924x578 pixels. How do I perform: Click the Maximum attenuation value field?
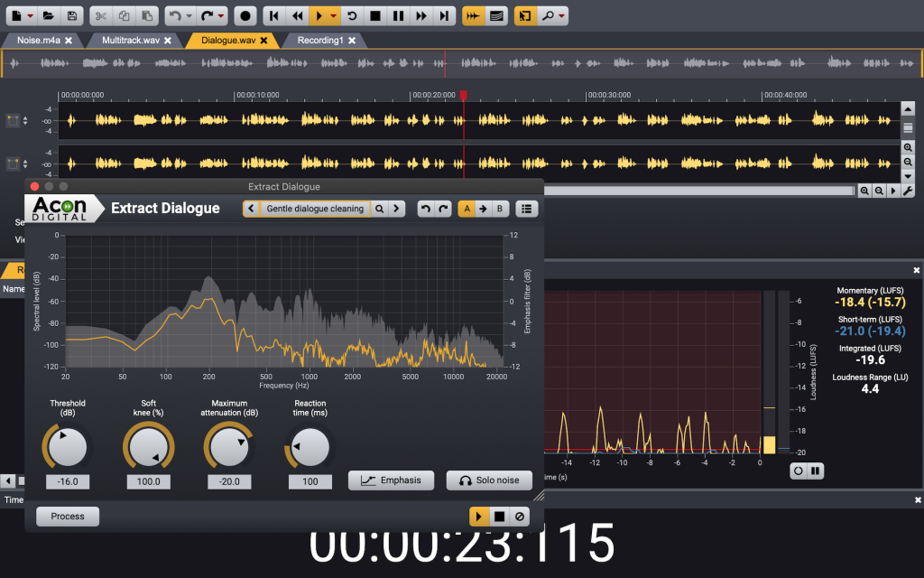[229, 481]
